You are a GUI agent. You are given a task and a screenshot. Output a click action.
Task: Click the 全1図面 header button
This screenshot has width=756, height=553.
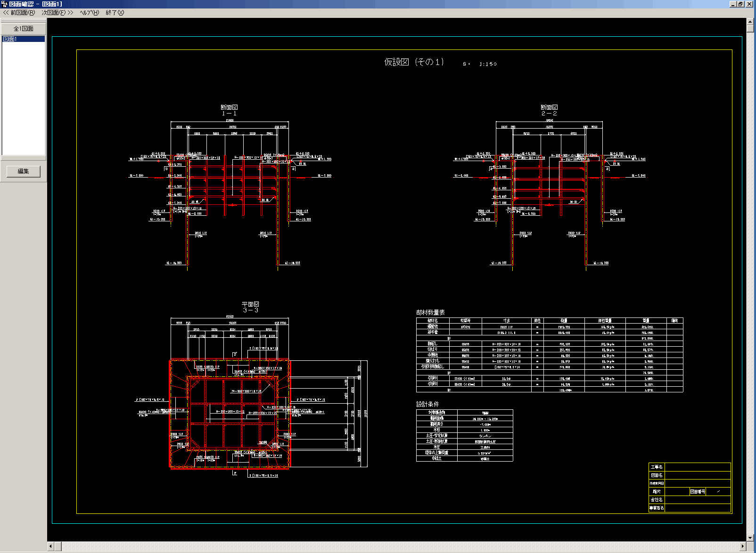point(23,29)
